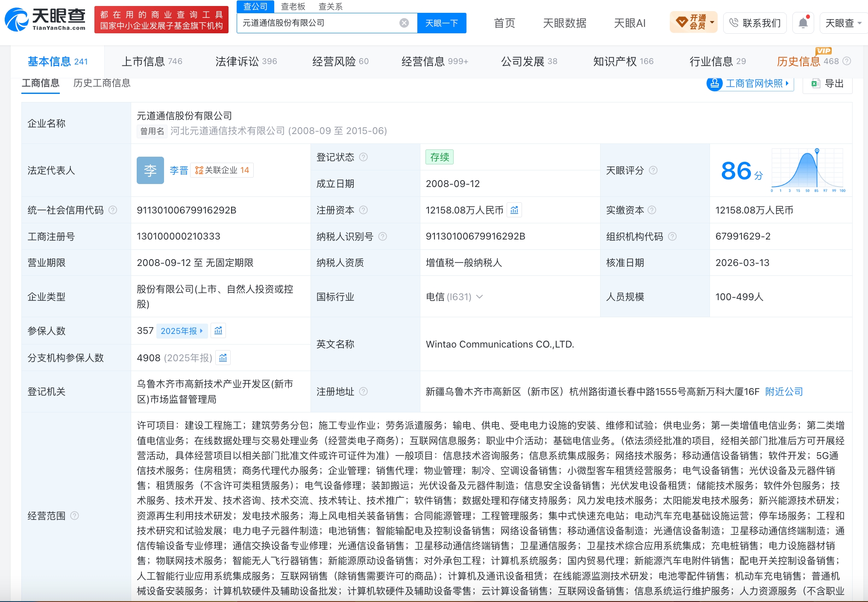The width and height of the screenshot is (868, 602).
Task: Open the branch insured headcount chart icon
Action: click(223, 358)
